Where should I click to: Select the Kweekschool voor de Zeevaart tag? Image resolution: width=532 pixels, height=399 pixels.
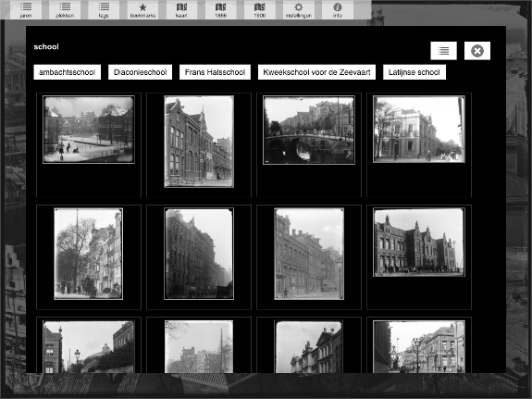(x=317, y=72)
